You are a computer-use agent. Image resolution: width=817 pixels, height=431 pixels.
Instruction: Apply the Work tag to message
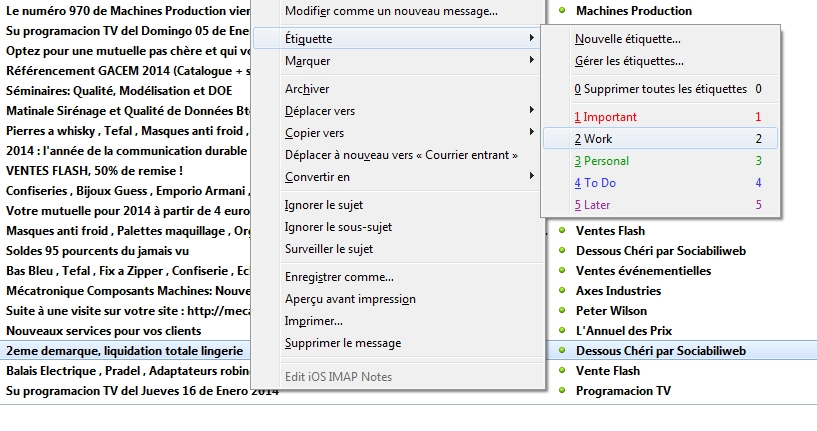pyautogui.click(x=597, y=139)
